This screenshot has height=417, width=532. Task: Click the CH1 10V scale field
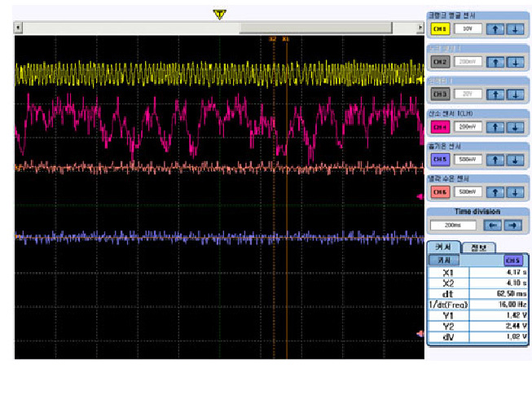coord(468,29)
